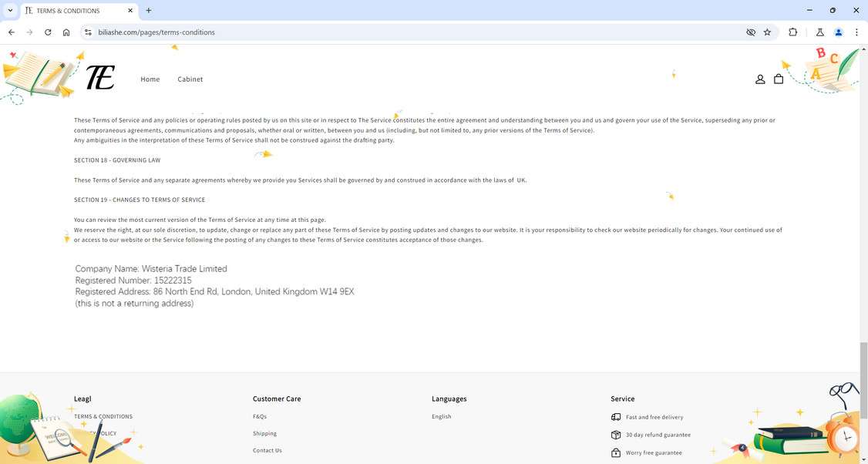Close the TERMS & CONDITIONS tab
The image size is (868, 464).
[x=130, y=11]
